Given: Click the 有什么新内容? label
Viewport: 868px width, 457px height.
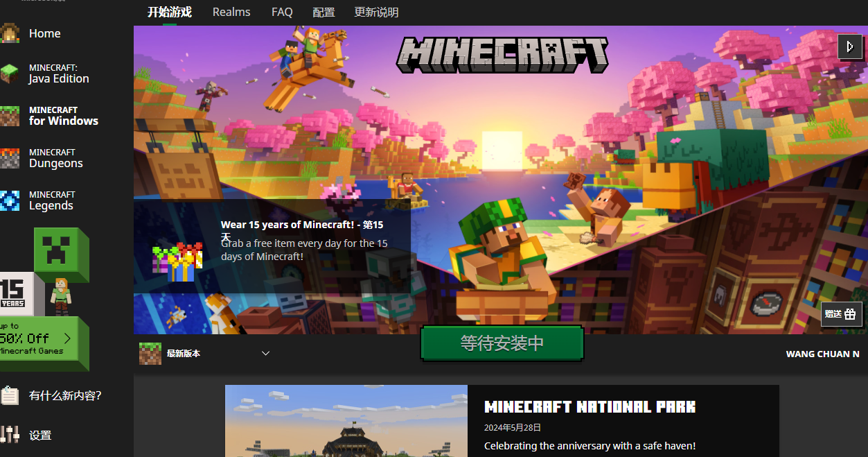Looking at the screenshot, I should click(x=65, y=396).
